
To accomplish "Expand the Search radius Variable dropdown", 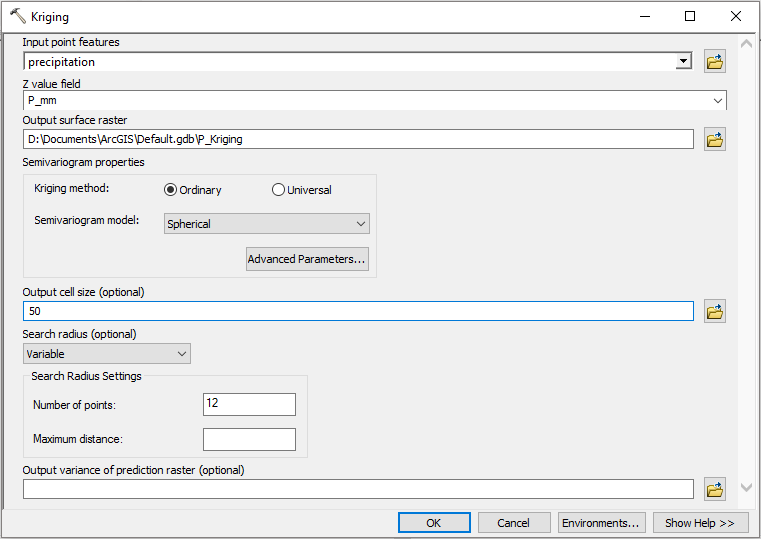I will [x=181, y=354].
